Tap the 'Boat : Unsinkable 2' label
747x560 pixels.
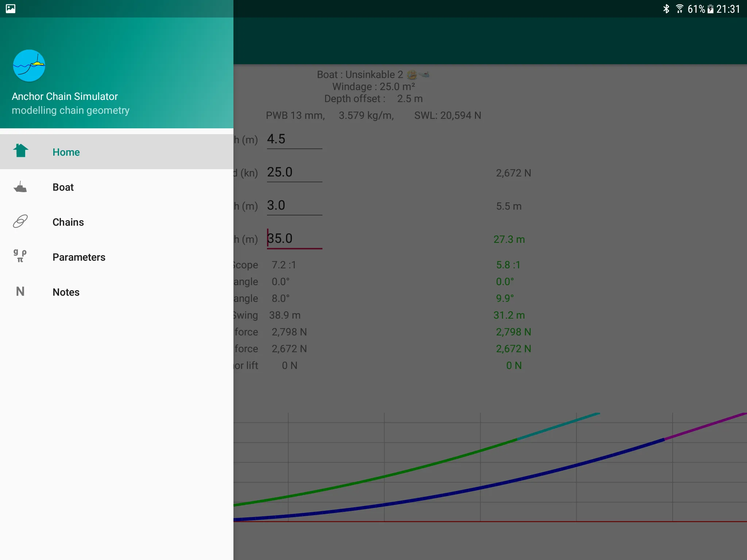(360, 74)
